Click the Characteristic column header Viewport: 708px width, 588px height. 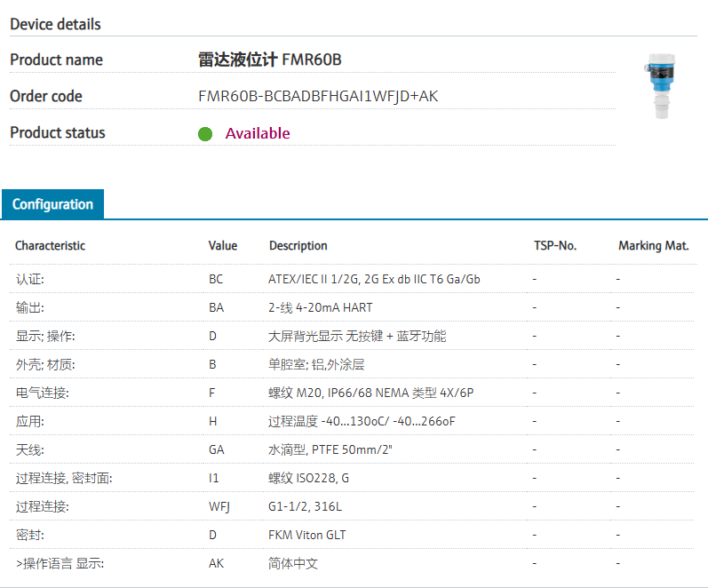tap(50, 245)
